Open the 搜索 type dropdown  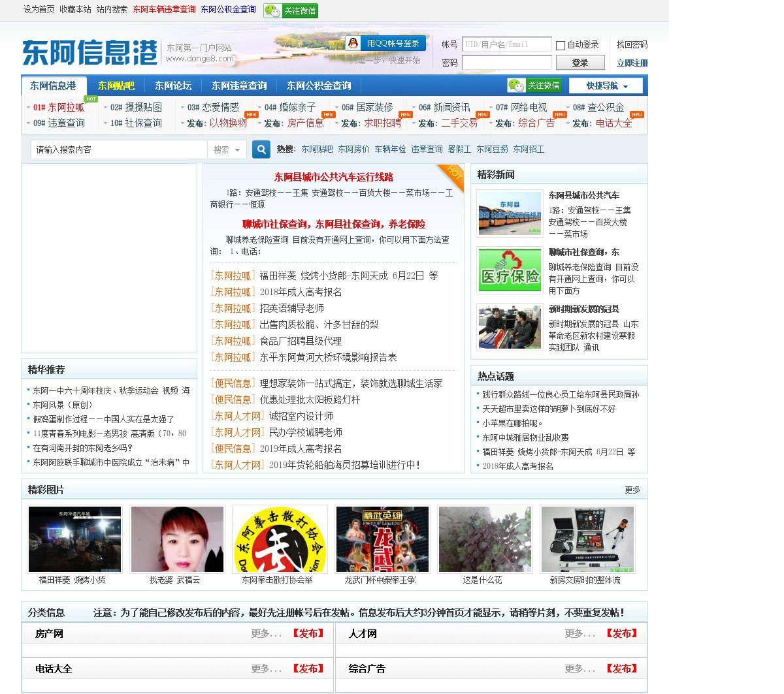[227, 150]
